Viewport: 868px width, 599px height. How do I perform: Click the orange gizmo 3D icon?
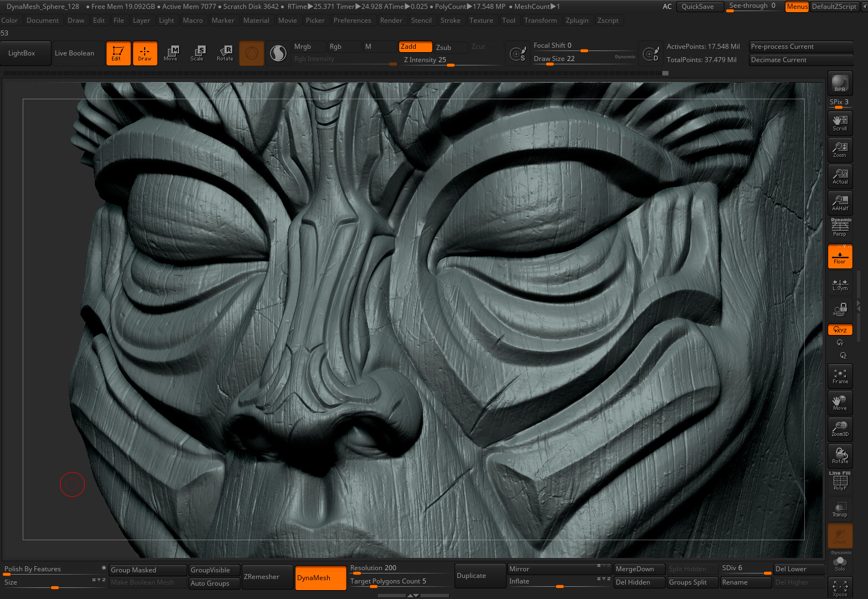[252, 53]
